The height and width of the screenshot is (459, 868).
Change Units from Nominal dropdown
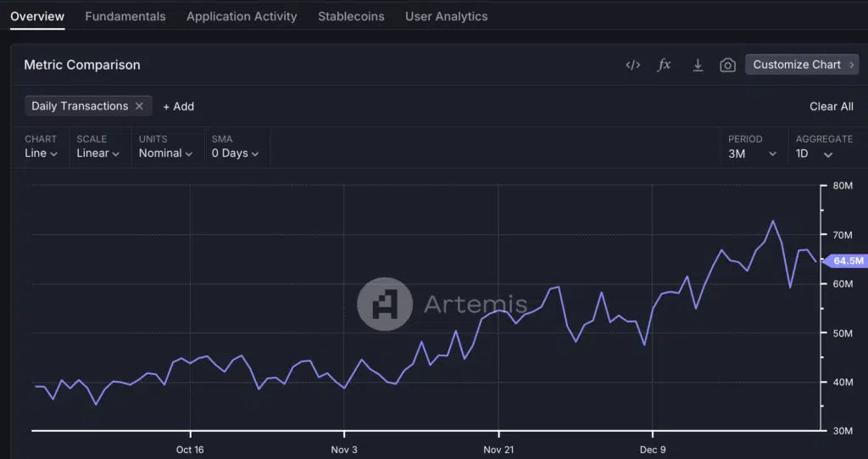click(165, 154)
